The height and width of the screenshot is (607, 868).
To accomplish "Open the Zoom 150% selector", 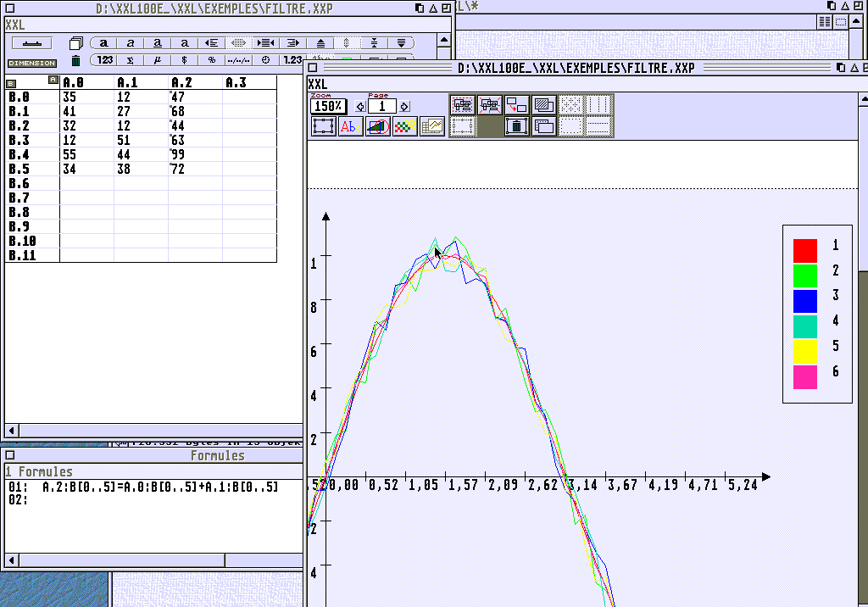I will (328, 106).
